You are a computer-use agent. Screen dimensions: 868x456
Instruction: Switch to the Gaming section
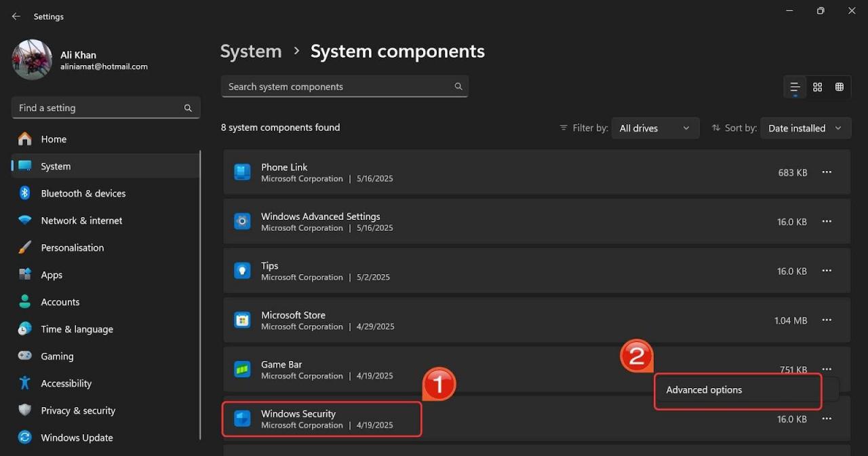click(56, 356)
